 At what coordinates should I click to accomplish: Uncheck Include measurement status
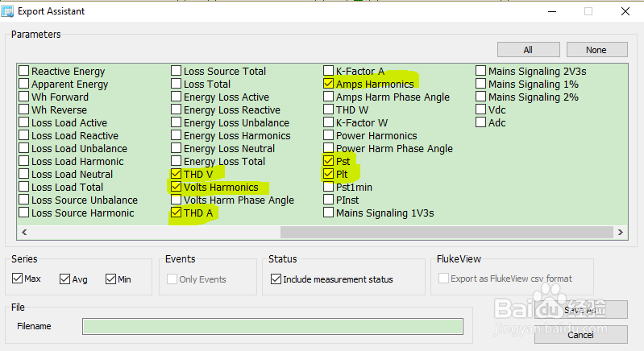coord(276,279)
